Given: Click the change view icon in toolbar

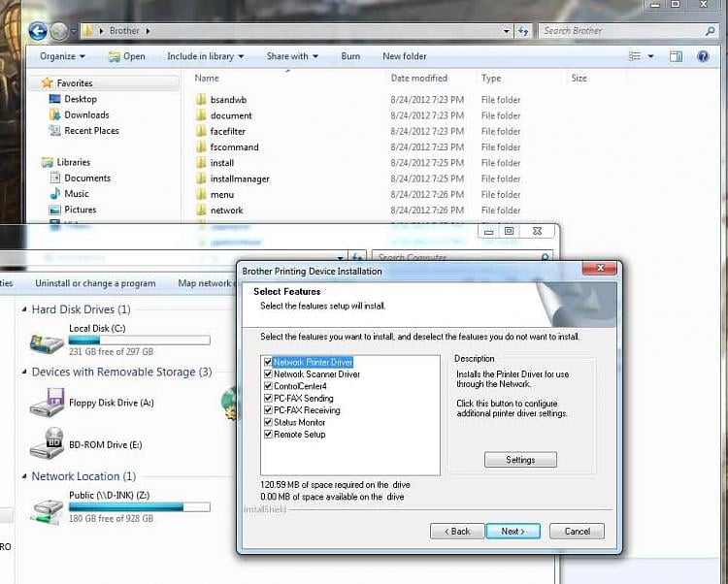Looking at the screenshot, I should pos(635,56).
